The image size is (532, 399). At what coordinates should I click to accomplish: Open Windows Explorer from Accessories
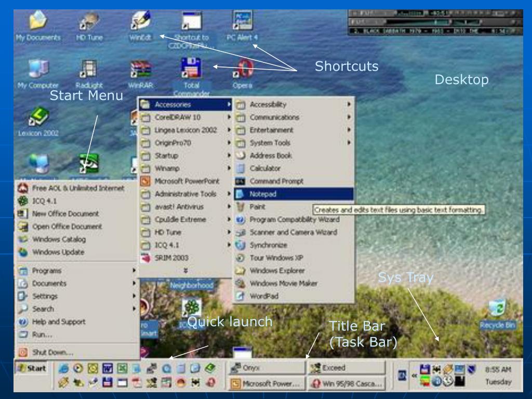[294, 271]
